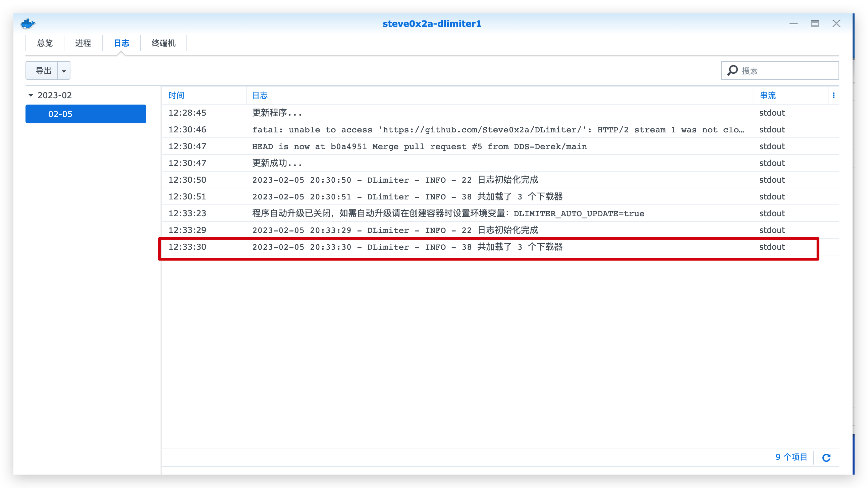The image size is (868, 488).
Task: Click the 20:30:51 共加载了 3 个下载器 entry
Action: [500, 197]
